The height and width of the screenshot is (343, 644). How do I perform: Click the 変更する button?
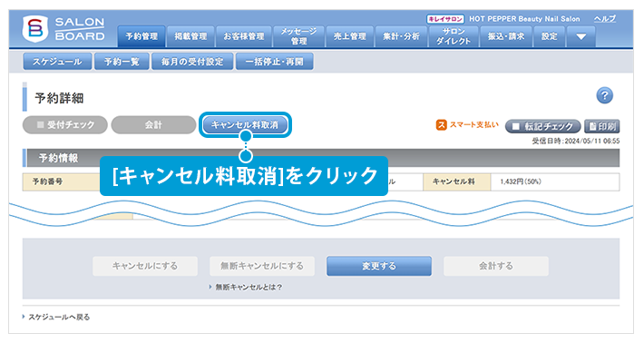point(379,266)
